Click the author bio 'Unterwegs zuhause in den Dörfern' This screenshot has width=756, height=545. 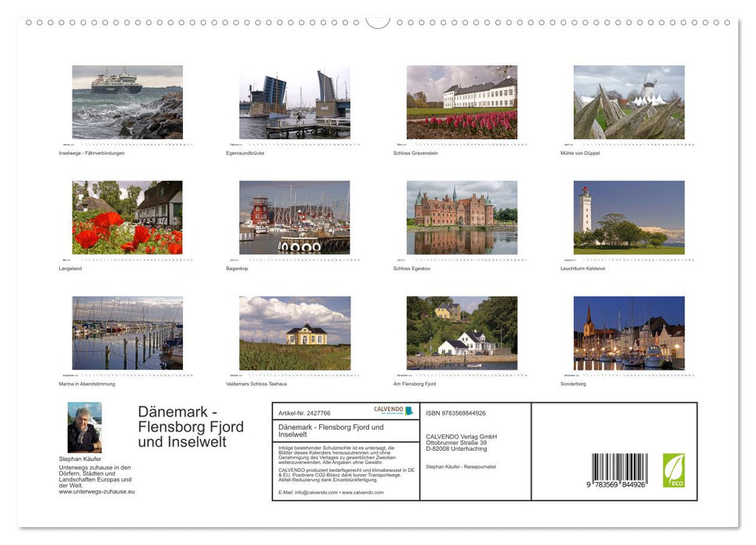click(x=95, y=476)
